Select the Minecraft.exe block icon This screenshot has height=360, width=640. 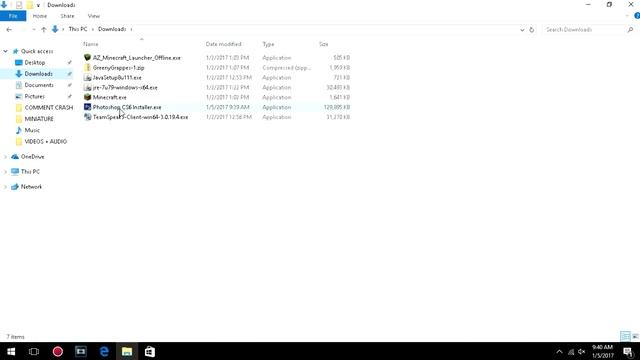[87, 97]
